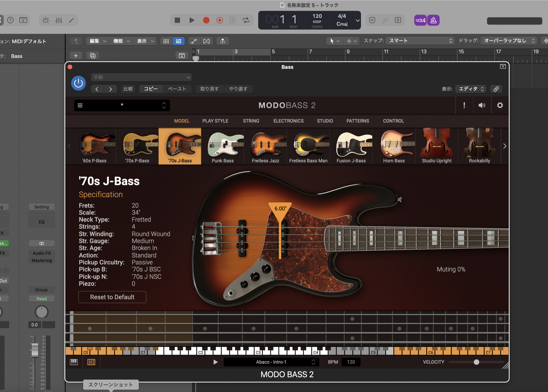Viewport: 548px width, 392px height.
Task: Open the quick help question icon
Action: tap(10, 20)
